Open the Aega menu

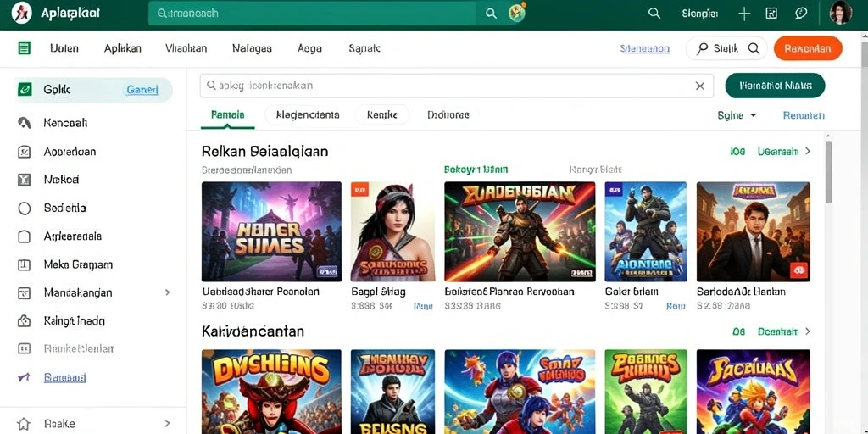309,48
